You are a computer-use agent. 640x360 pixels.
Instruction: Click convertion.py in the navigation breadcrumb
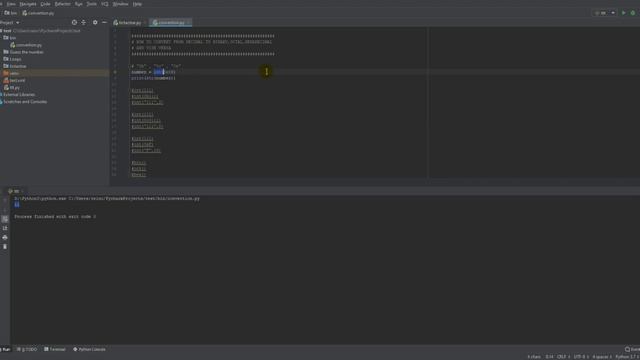pos(38,13)
